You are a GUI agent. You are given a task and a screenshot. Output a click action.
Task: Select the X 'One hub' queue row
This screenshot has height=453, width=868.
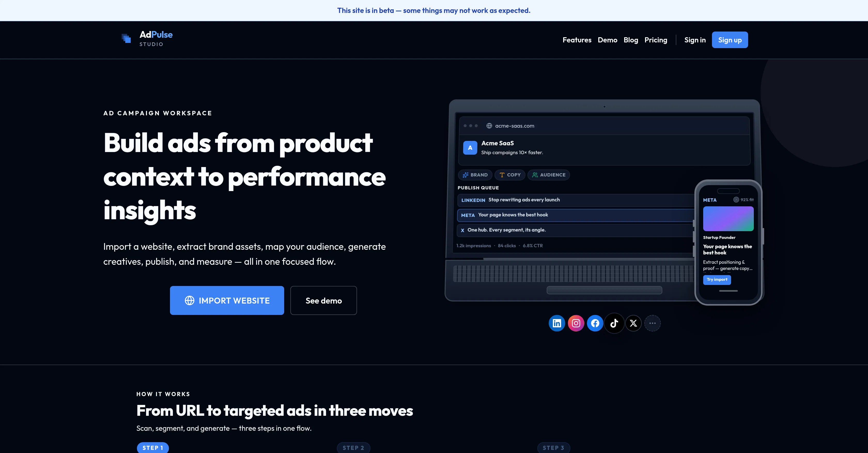pyautogui.click(x=576, y=230)
